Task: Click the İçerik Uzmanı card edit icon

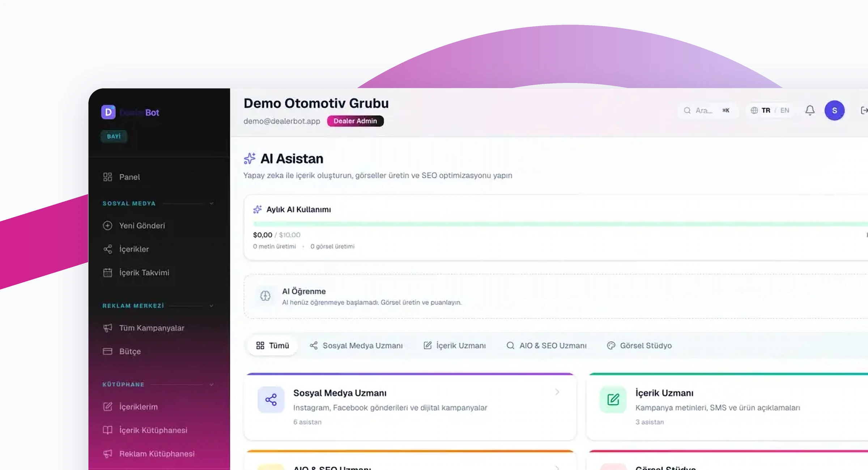Action: pyautogui.click(x=613, y=399)
